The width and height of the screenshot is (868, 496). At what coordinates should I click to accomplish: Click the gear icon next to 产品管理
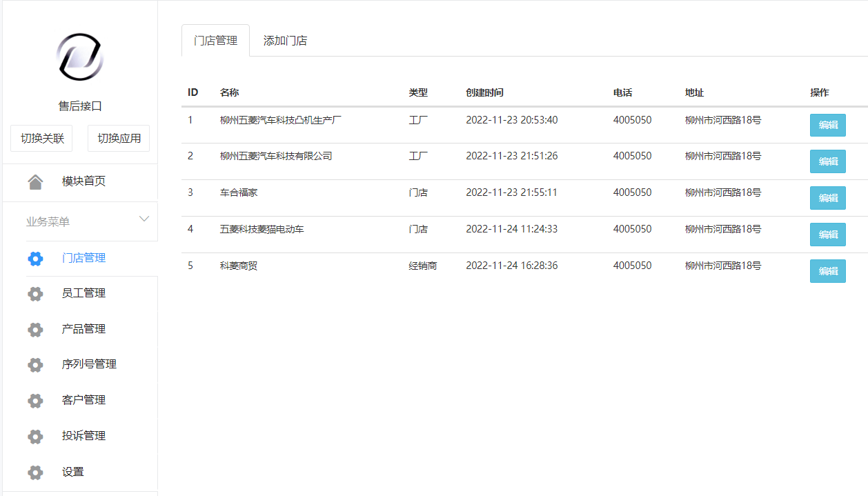(x=35, y=329)
